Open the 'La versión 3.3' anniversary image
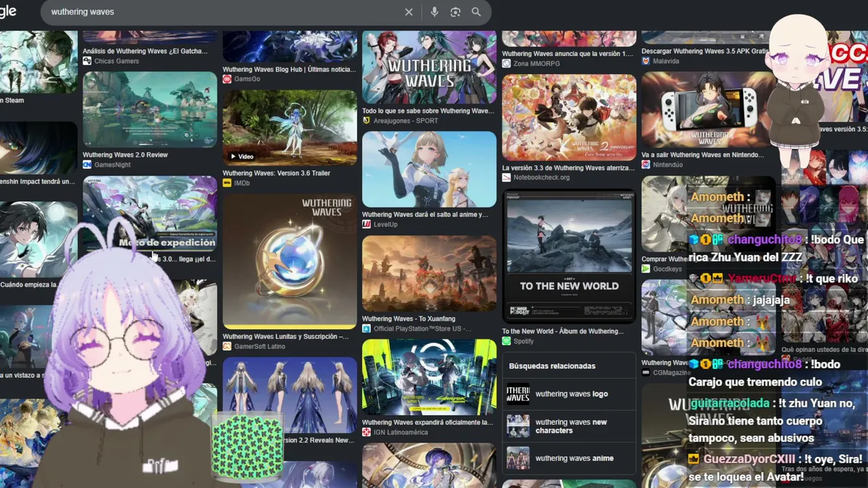The width and height of the screenshot is (868, 488). click(x=569, y=117)
